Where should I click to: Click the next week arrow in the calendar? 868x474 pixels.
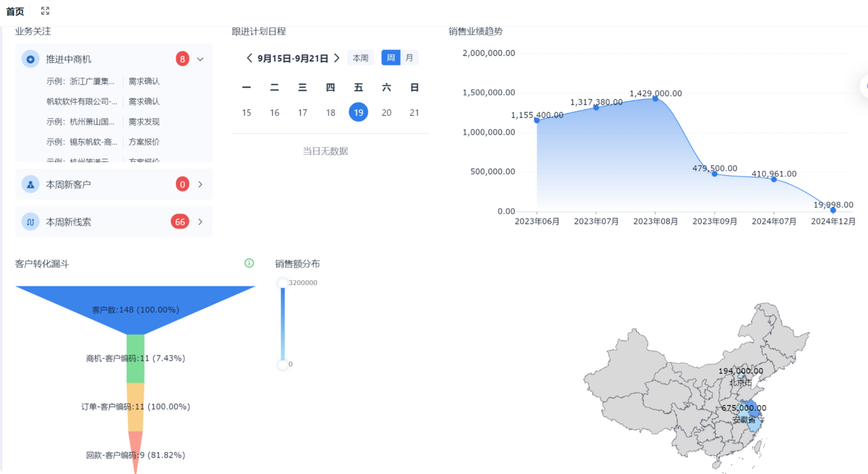336,57
